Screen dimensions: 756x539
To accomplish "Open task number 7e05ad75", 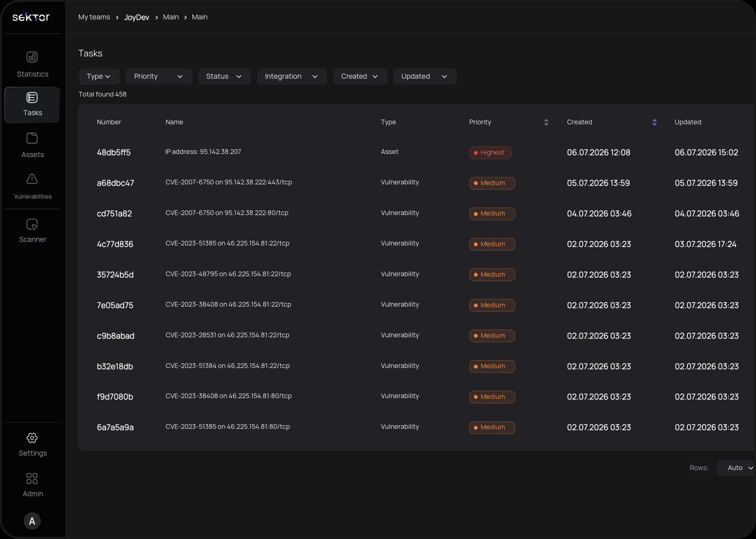I will (115, 305).
